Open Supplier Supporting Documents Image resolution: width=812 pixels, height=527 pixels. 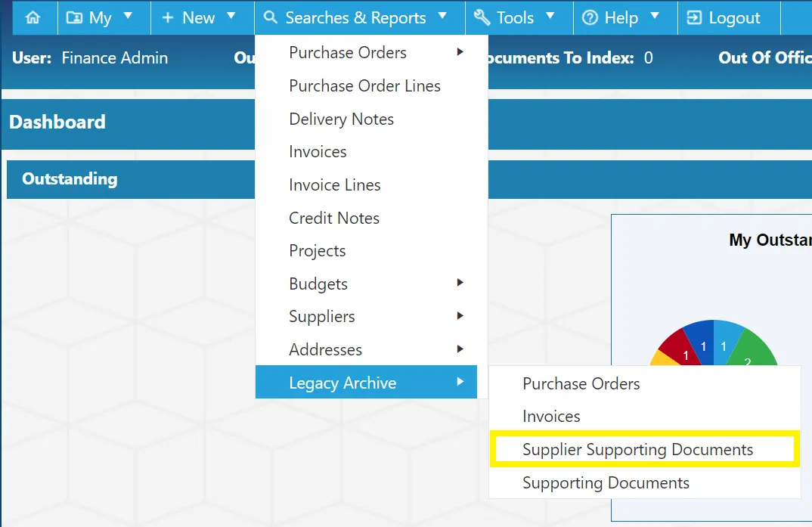(645, 449)
